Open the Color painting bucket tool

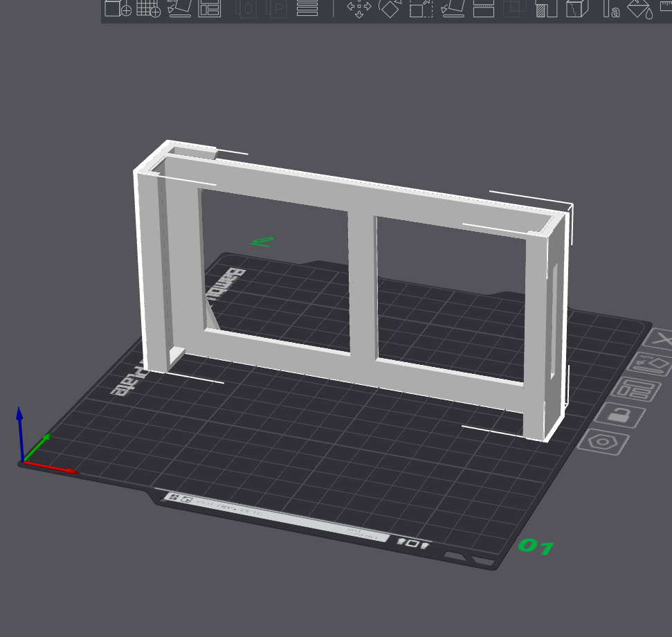[640, 10]
